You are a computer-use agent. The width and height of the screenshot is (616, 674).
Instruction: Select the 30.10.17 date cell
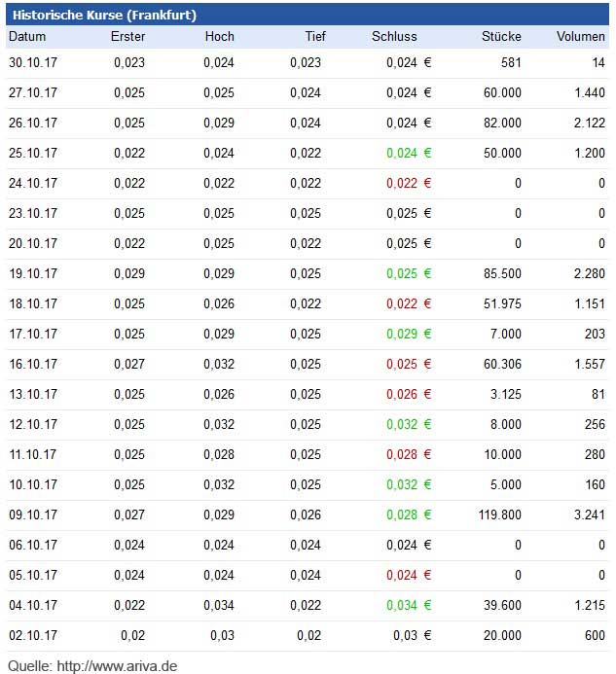click(x=33, y=62)
